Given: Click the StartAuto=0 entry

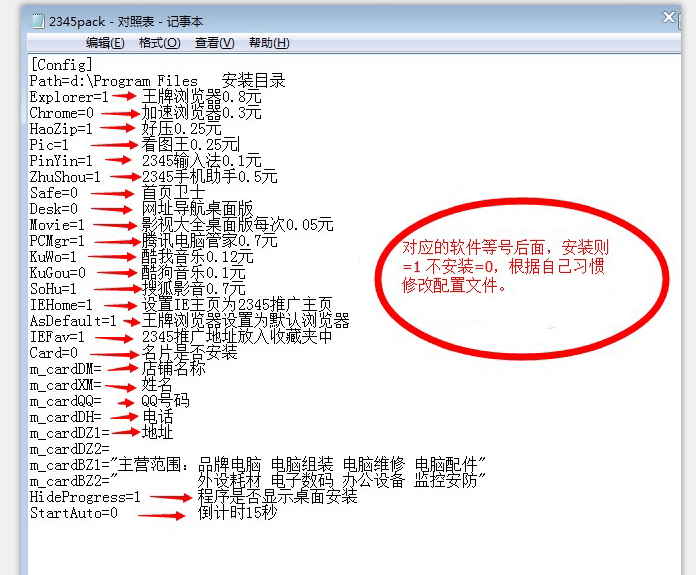Looking at the screenshot, I should tap(74, 512).
